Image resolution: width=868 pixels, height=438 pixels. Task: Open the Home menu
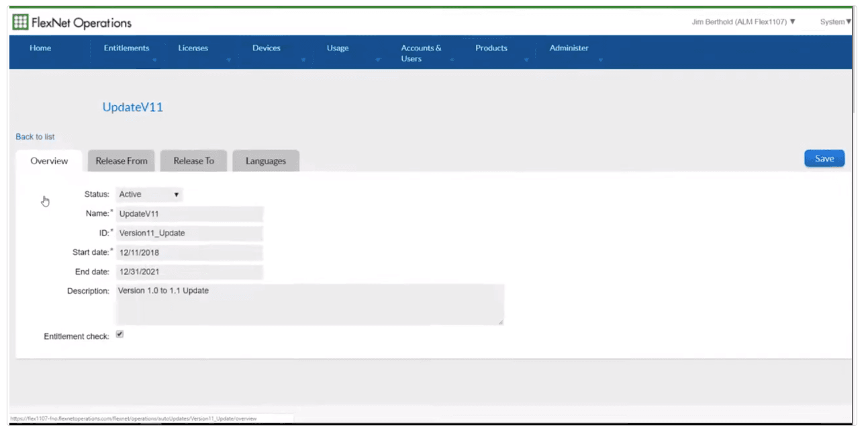tap(40, 48)
